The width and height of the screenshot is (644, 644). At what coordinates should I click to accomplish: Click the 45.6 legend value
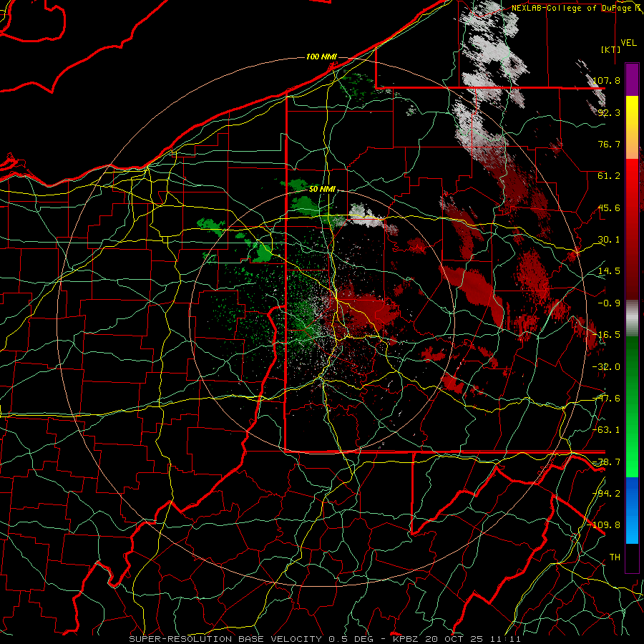pos(609,208)
